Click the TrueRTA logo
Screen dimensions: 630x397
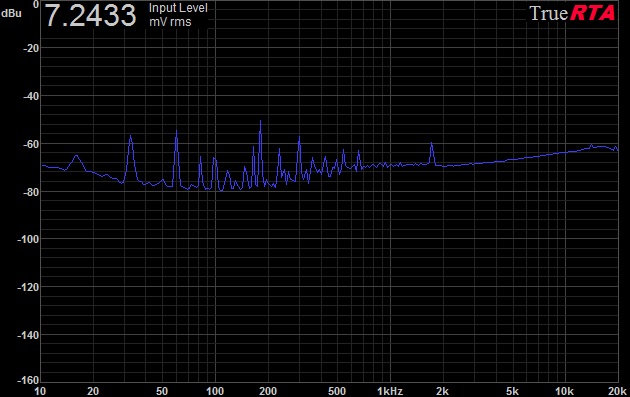(x=572, y=13)
